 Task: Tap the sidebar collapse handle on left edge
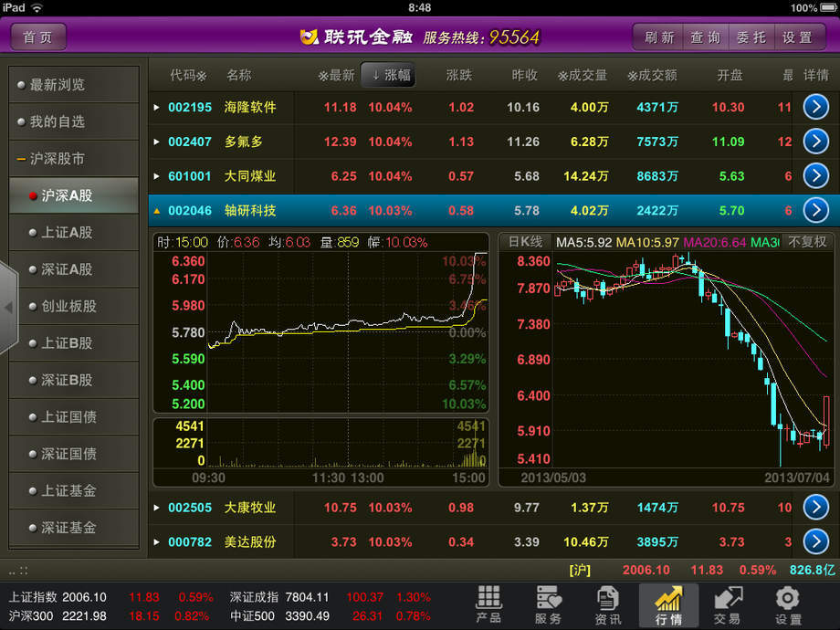tap(8, 308)
